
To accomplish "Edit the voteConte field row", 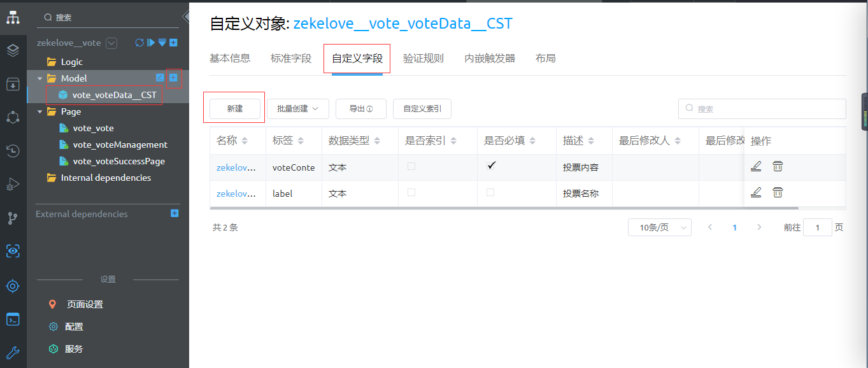I will (756, 167).
